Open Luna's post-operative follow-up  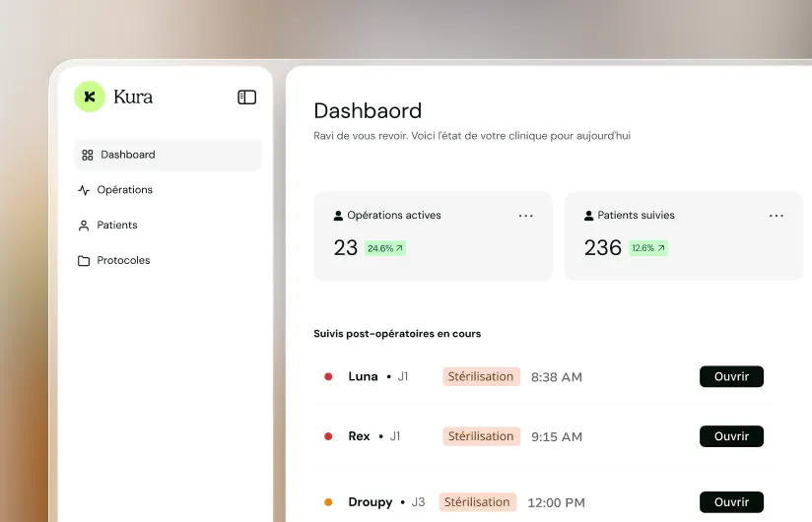click(x=731, y=376)
